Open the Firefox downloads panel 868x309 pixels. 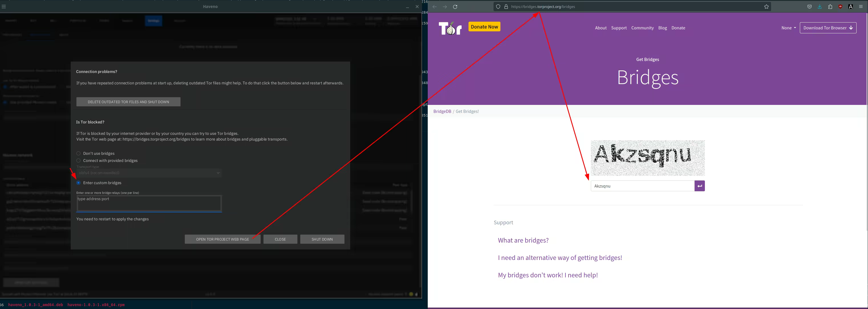point(820,7)
